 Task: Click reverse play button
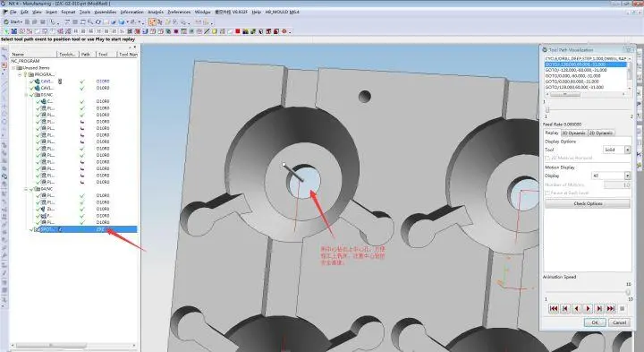click(x=576, y=308)
